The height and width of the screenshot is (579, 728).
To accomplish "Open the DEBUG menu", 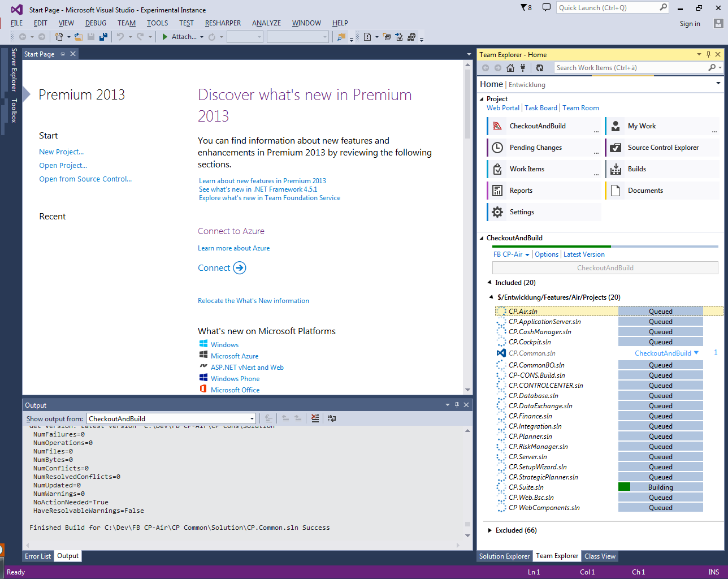I will tap(96, 23).
